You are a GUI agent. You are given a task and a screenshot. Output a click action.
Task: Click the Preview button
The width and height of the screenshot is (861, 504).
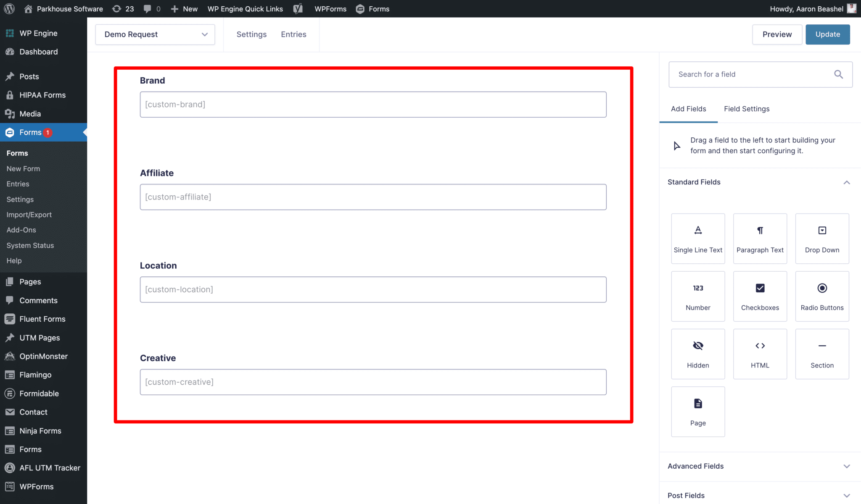tap(777, 34)
